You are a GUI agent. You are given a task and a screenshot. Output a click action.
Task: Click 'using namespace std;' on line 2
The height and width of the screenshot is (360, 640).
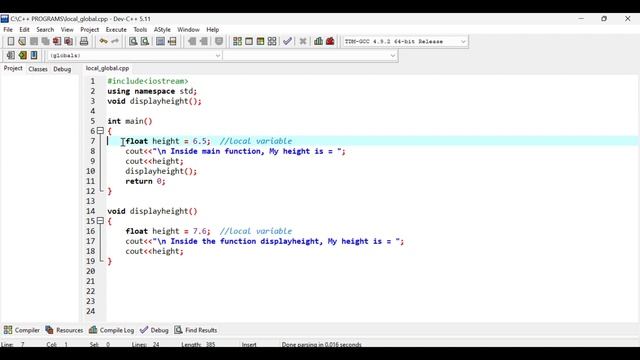click(x=152, y=91)
